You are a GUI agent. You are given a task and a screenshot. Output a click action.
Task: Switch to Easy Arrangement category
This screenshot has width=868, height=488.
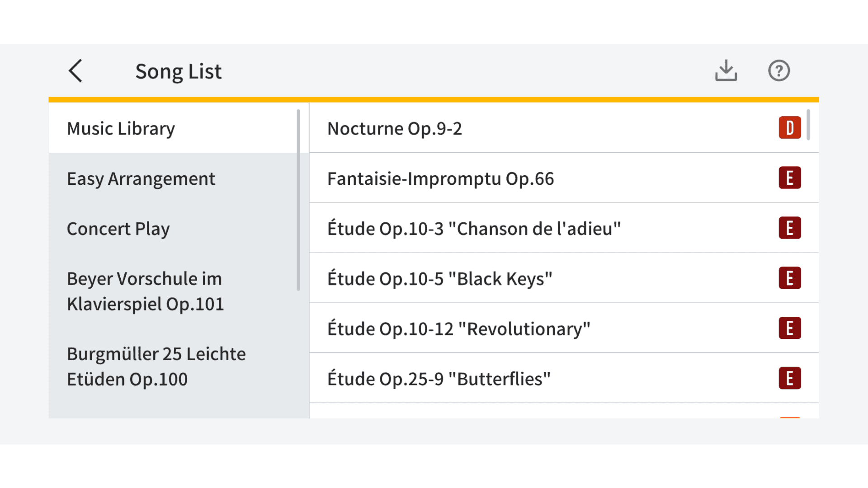[x=141, y=179]
